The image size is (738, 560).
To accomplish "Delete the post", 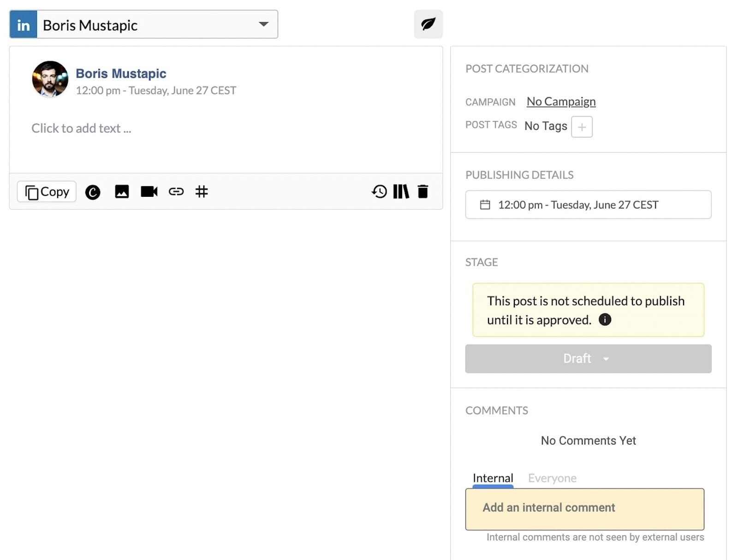I will [x=423, y=192].
